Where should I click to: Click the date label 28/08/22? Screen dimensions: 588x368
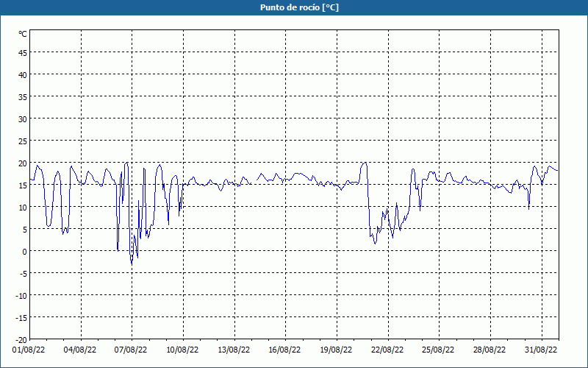tap(490, 350)
